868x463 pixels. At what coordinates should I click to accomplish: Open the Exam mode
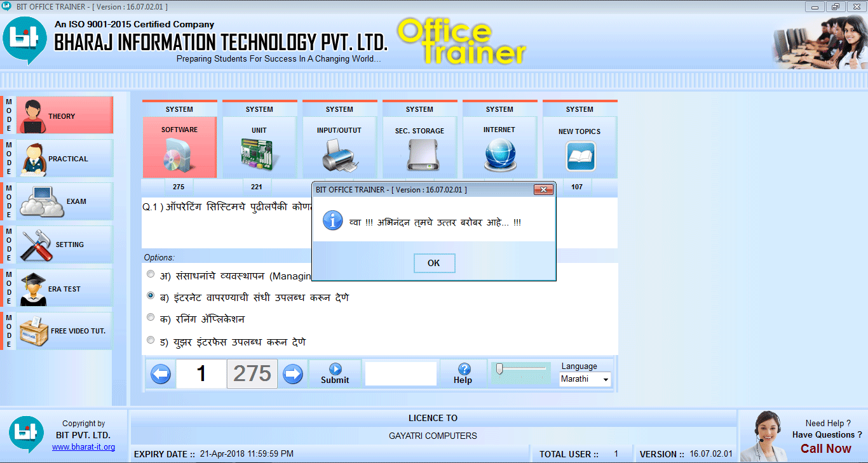tap(64, 201)
